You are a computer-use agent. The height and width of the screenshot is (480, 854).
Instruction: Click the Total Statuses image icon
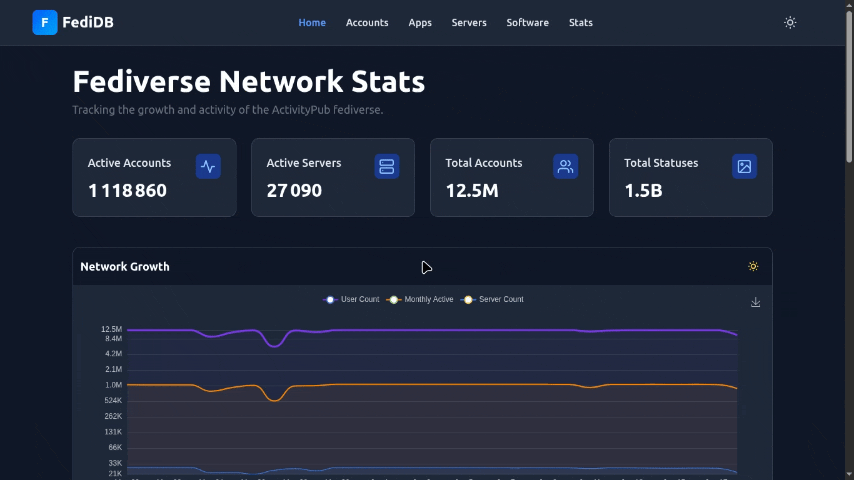click(x=744, y=167)
